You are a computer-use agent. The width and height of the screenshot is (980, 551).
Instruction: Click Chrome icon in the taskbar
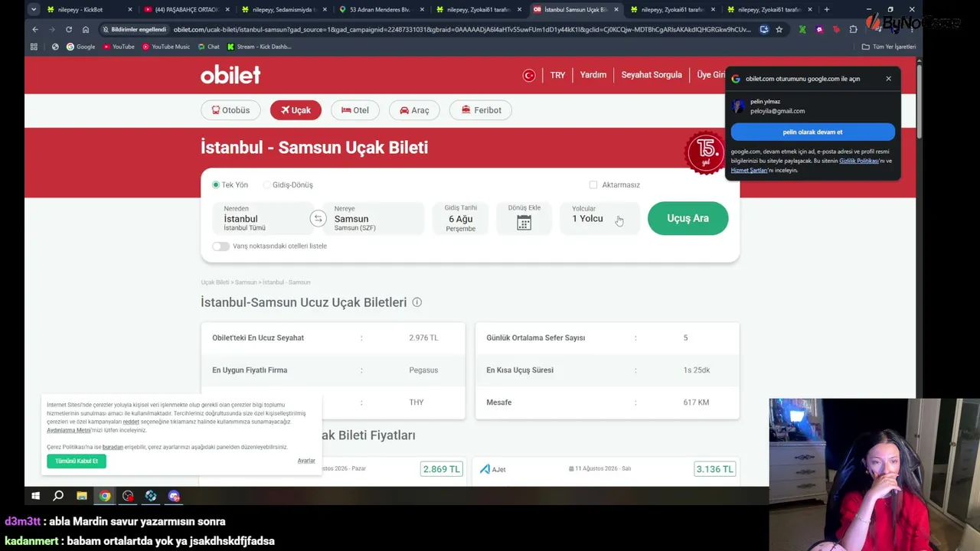click(x=105, y=496)
